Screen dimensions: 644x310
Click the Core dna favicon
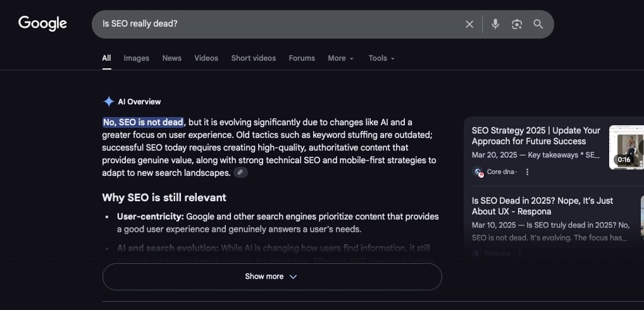point(478,172)
